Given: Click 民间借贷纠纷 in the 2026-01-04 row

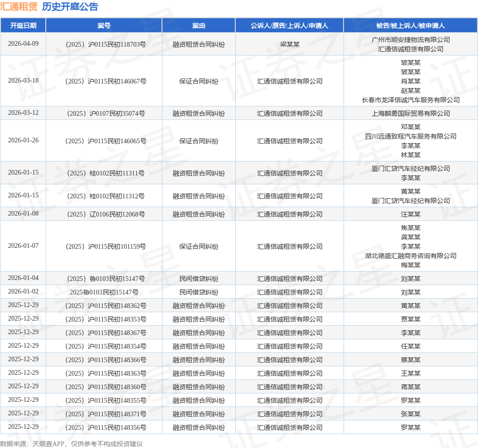Looking at the screenshot, I should [199, 279].
